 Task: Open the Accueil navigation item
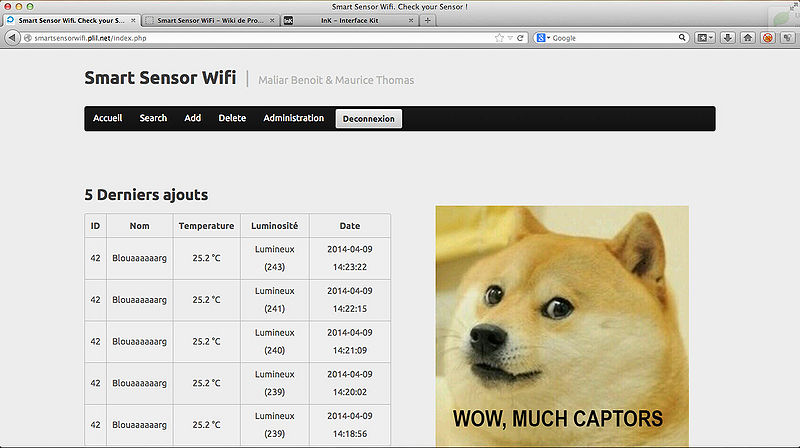[107, 118]
